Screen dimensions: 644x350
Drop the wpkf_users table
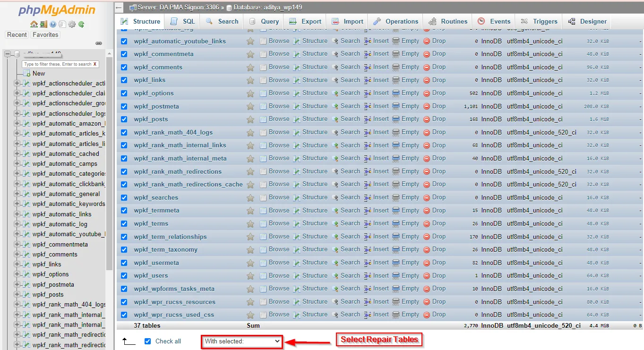tap(434, 275)
